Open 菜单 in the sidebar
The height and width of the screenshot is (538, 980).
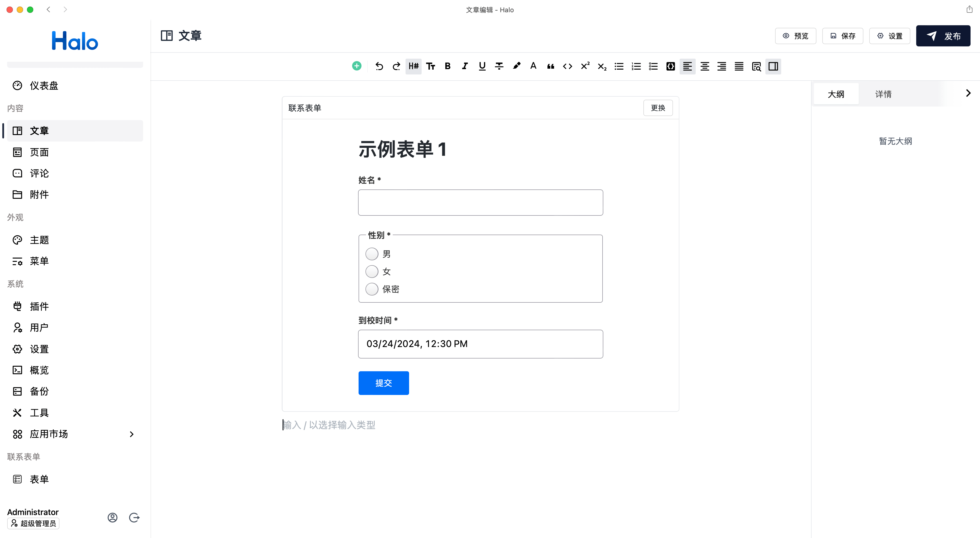pos(75,261)
